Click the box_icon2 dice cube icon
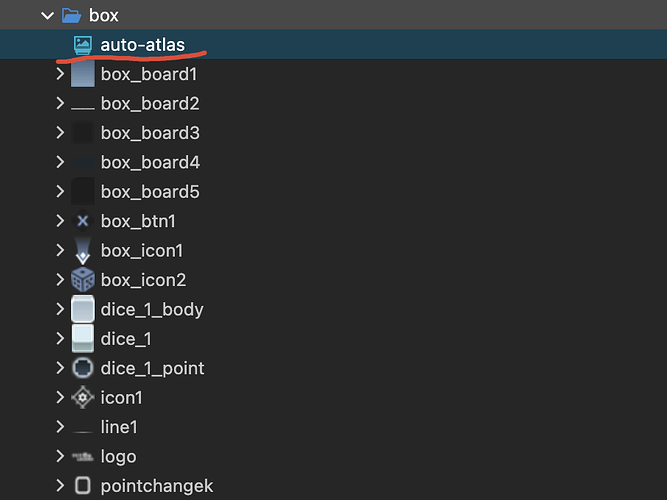Image resolution: width=667 pixels, height=500 pixels. [83, 280]
